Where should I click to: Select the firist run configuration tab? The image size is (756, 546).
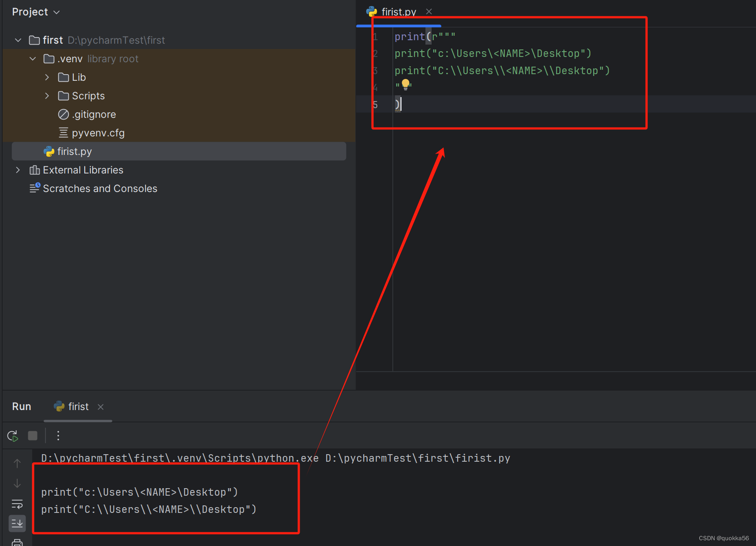pos(78,407)
